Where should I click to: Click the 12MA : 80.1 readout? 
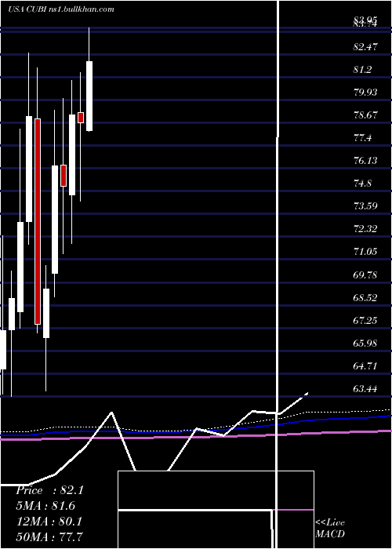pyautogui.click(x=49, y=522)
